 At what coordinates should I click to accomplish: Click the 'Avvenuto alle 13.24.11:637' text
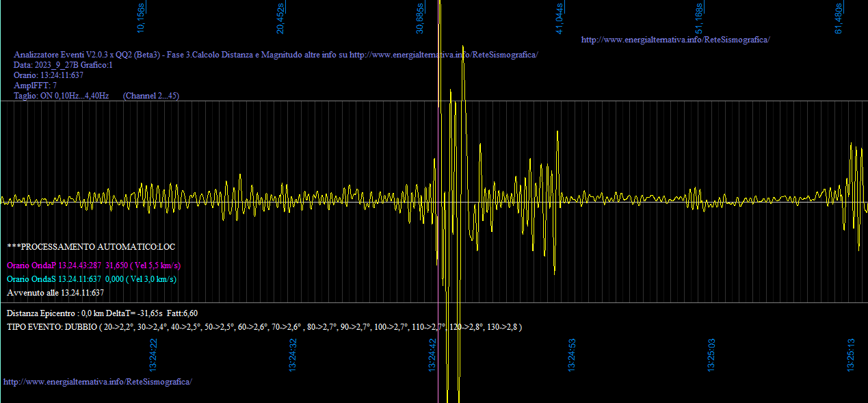pyautogui.click(x=55, y=292)
